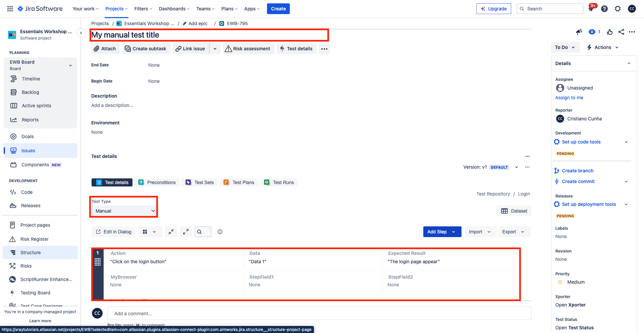
Task: Open the CC user profile avatar
Action: [632, 9]
